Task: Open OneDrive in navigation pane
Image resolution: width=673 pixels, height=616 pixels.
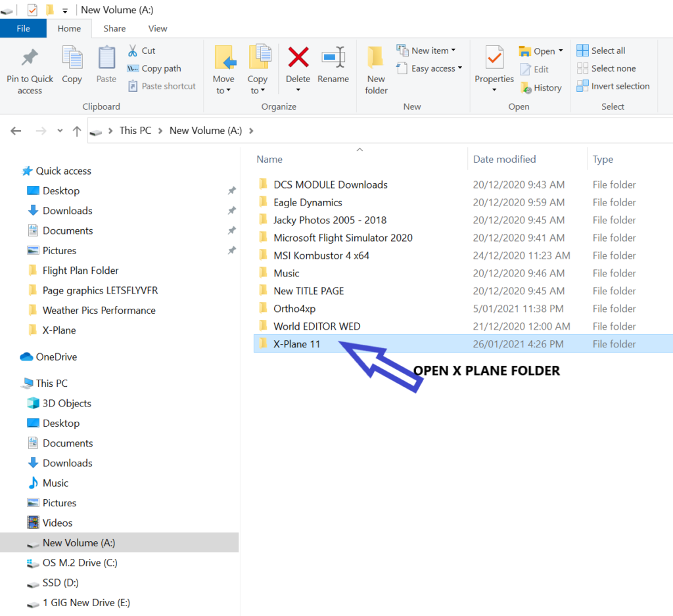Action: (49, 357)
